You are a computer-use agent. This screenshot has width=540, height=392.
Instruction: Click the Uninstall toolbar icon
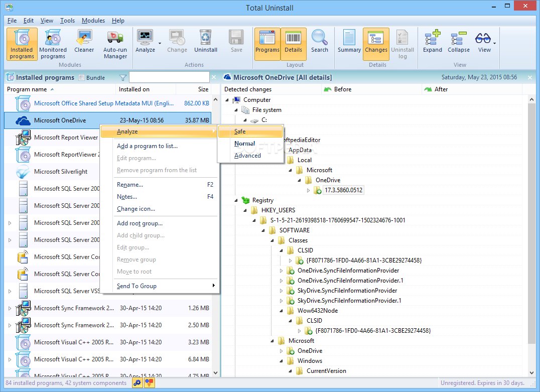click(206, 42)
